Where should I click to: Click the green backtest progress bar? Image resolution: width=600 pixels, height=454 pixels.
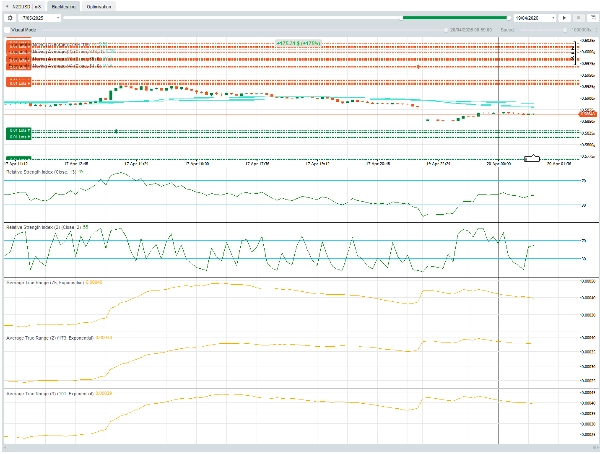coord(455,18)
